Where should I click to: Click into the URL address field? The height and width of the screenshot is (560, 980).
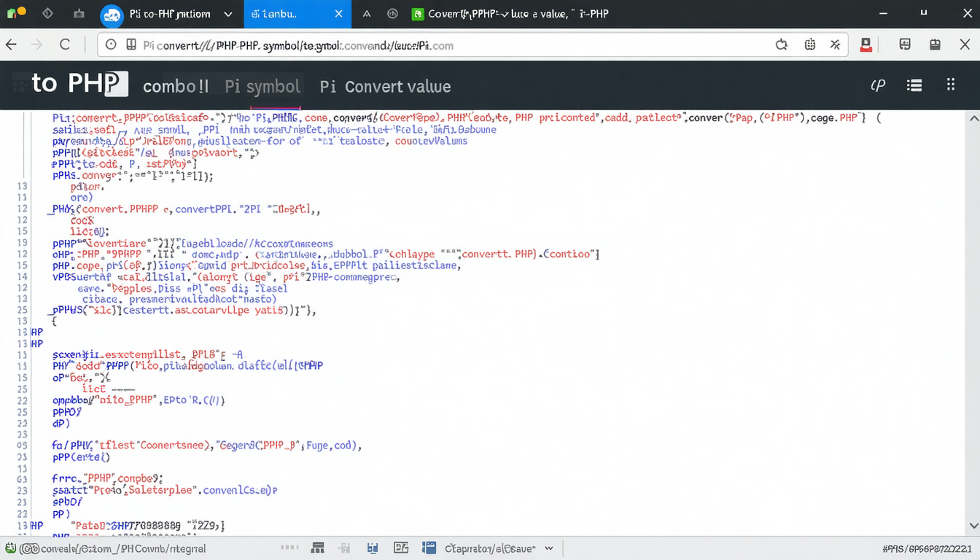coord(437,45)
